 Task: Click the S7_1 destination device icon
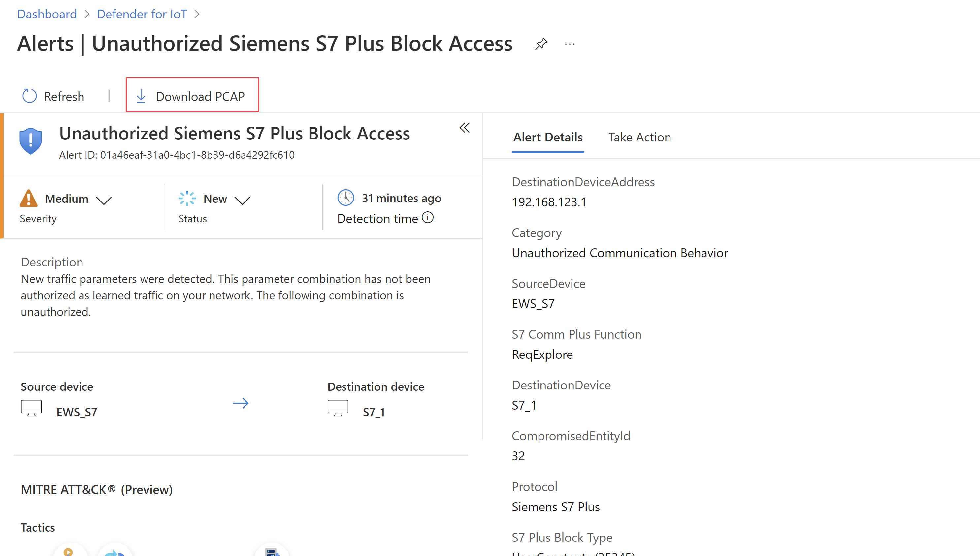pos(338,408)
